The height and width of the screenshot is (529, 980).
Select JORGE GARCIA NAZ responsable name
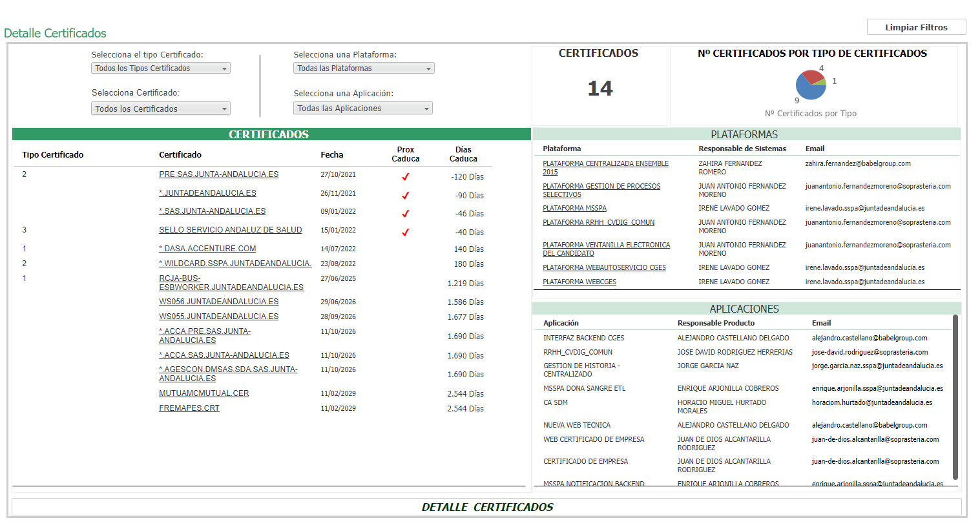(708, 366)
